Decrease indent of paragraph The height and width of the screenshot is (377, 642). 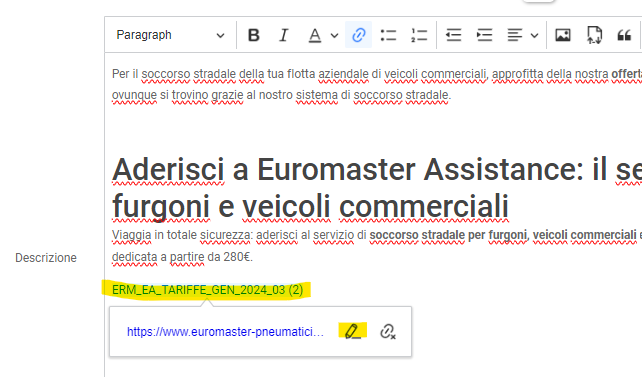(x=454, y=35)
